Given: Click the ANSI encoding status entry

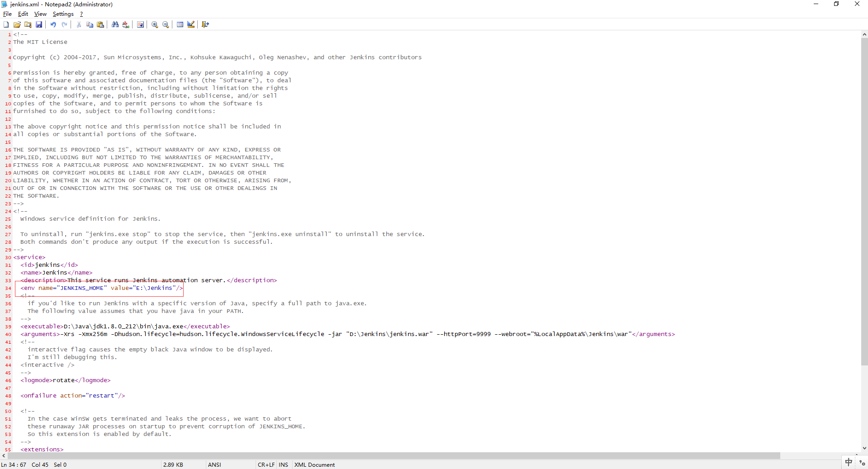Looking at the screenshot, I should (x=214, y=465).
